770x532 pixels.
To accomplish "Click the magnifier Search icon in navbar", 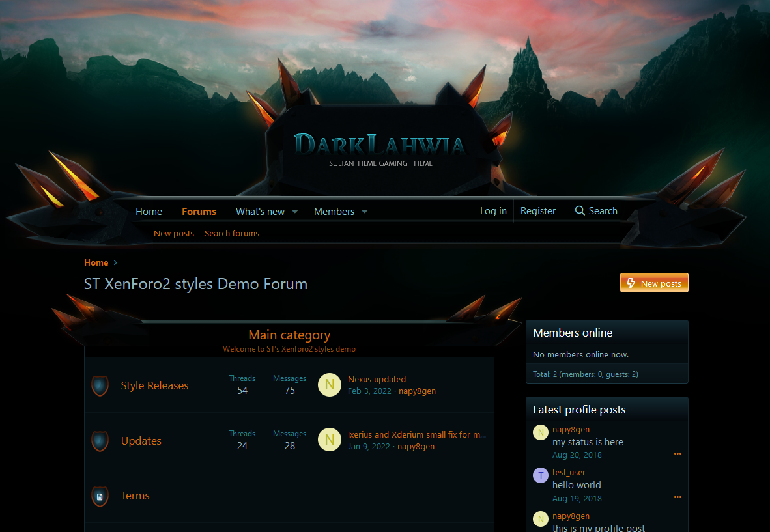I will click(x=580, y=211).
